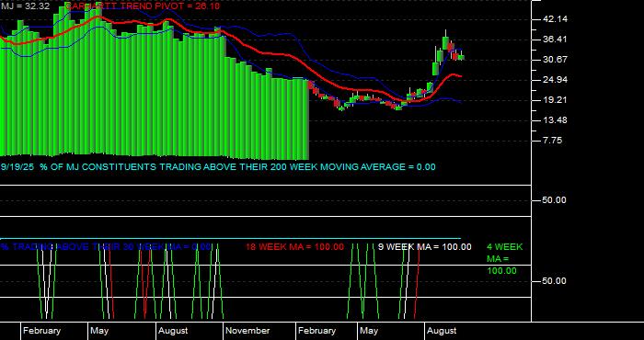Image resolution: width=644 pixels, height=340 pixels.
Task: Click the MJ = 32.32 price label
Action: tap(25, 6)
